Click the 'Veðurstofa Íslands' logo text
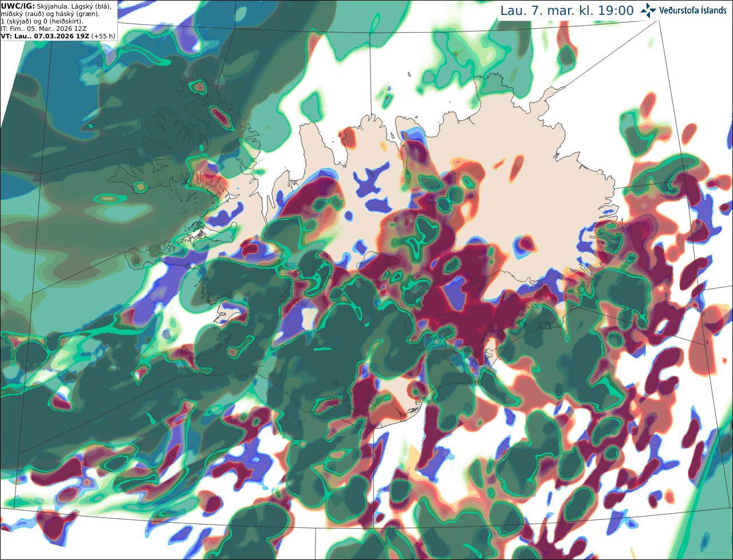The height and width of the screenshot is (560, 733). 693,10
